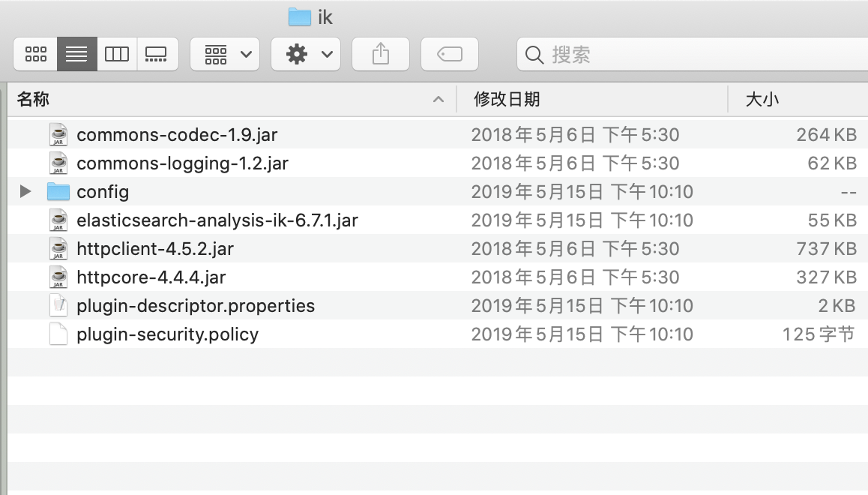
Task: Click the 55 KB size value
Action: [x=832, y=220]
